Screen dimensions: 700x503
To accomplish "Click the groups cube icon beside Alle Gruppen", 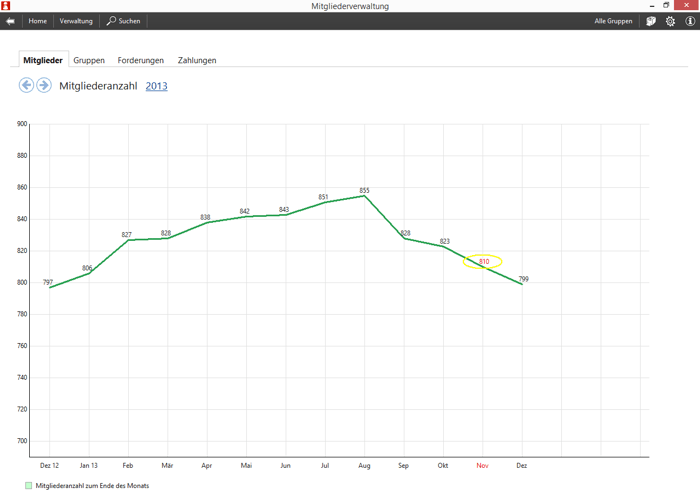I will (x=651, y=21).
